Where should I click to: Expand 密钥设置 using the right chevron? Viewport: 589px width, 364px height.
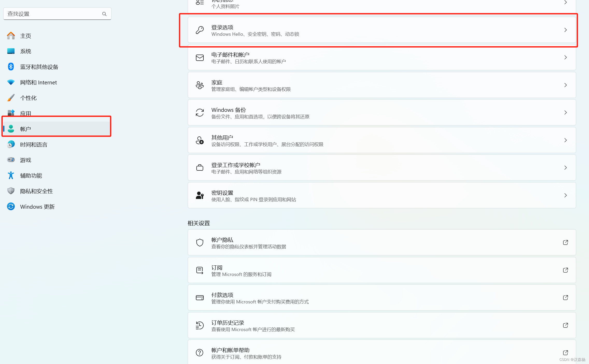(565, 195)
